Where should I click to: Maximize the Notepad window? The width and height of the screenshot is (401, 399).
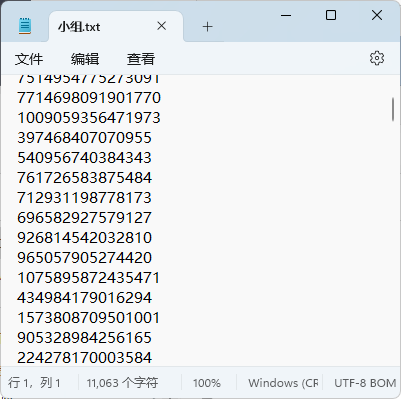click(331, 15)
